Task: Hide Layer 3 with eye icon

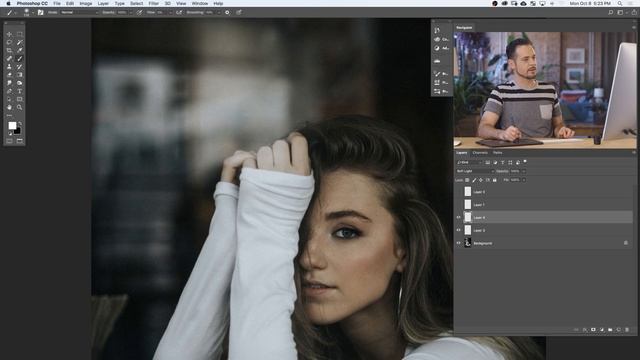Action: click(x=458, y=230)
